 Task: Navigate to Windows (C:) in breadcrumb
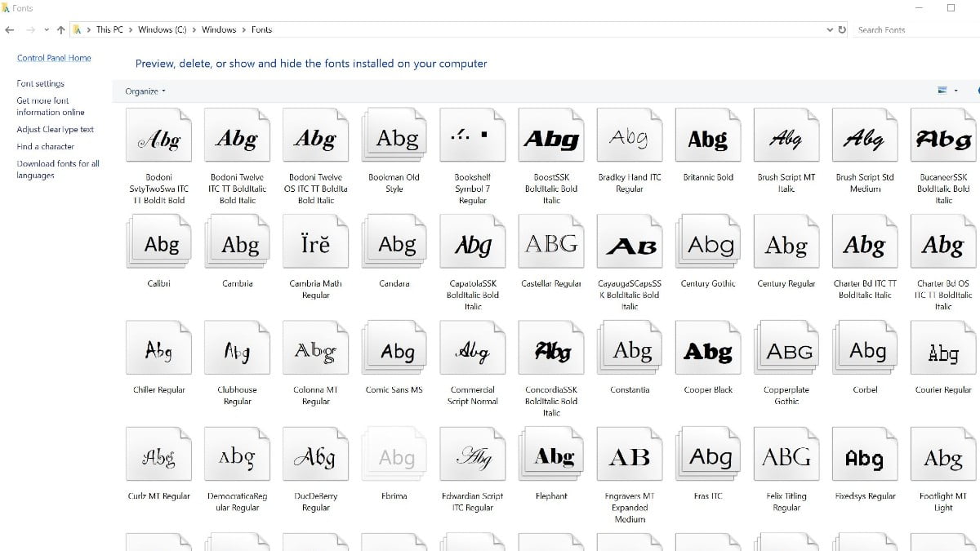click(x=161, y=29)
